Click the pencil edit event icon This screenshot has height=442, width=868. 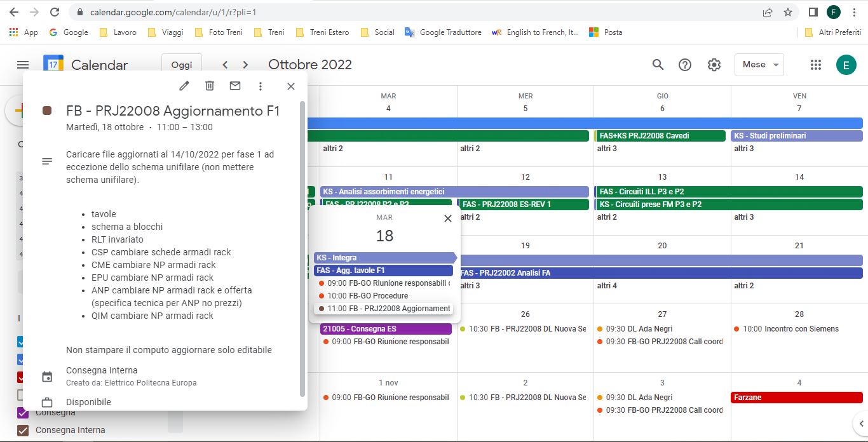184,86
